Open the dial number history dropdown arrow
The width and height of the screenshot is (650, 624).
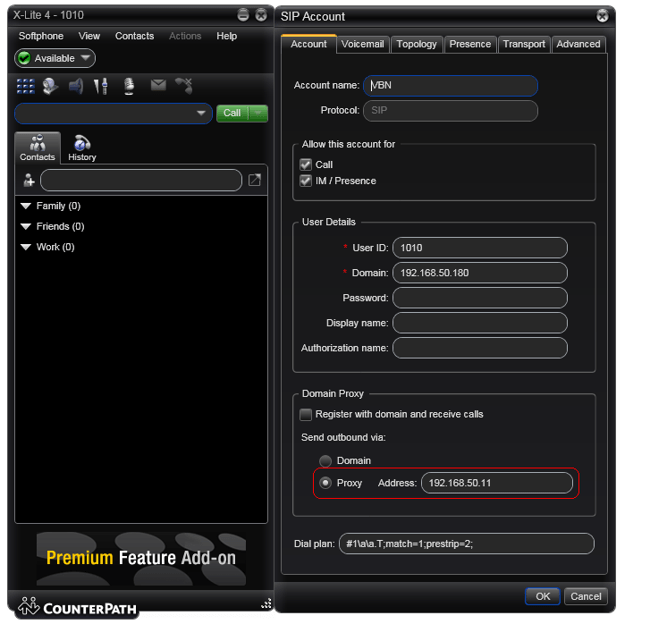(201, 113)
